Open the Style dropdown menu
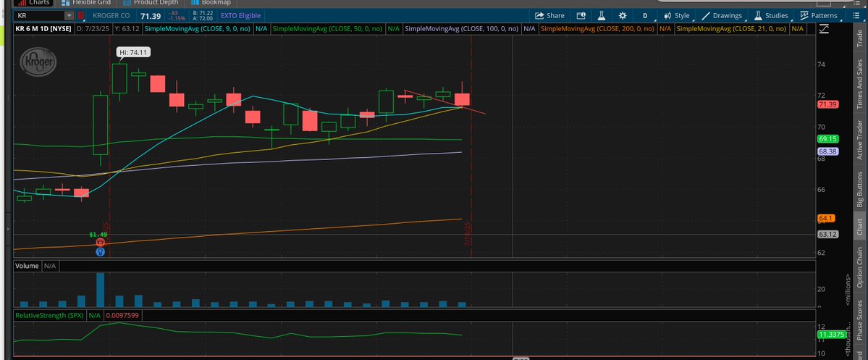868x360 pixels. [676, 15]
